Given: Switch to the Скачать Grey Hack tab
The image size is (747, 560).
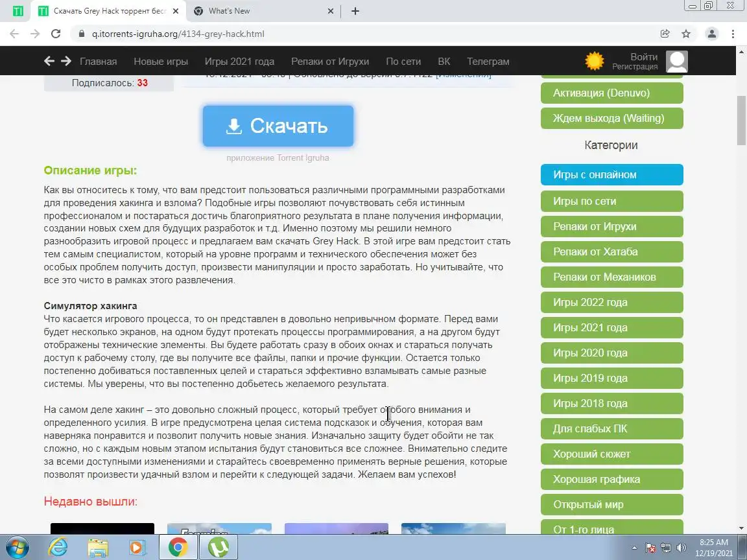Looking at the screenshot, I should 109,11.
